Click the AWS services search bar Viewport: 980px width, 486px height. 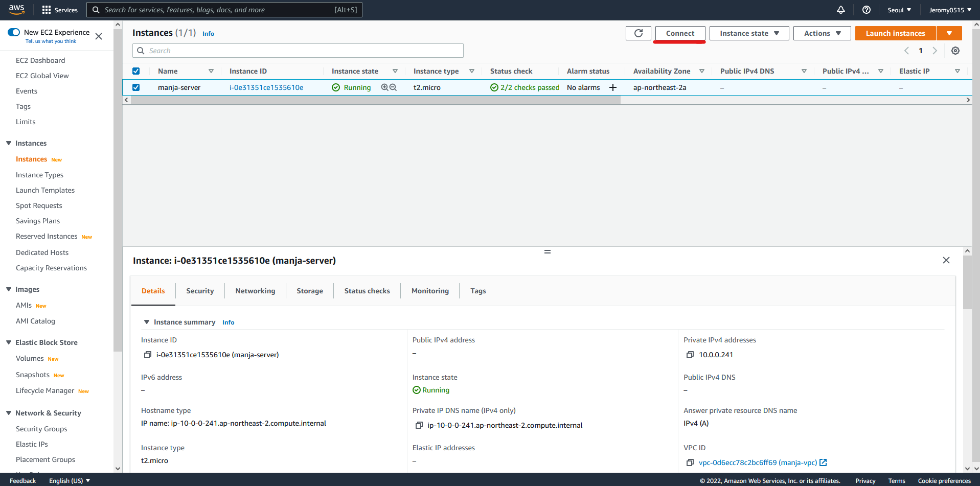[x=224, y=10]
